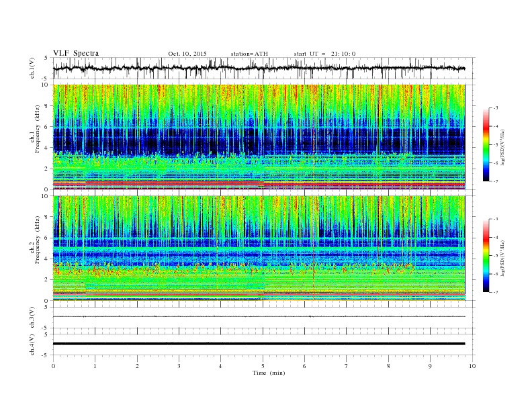Click the "-7" tick on ch.2 color bar
The height and width of the screenshot is (411, 532).
[x=495, y=292]
